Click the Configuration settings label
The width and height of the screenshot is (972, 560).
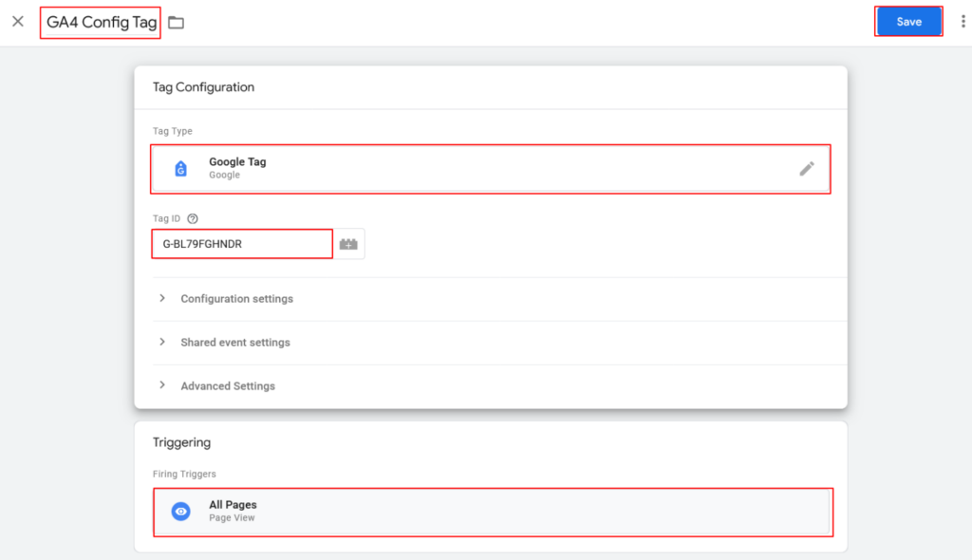(x=236, y=299)
